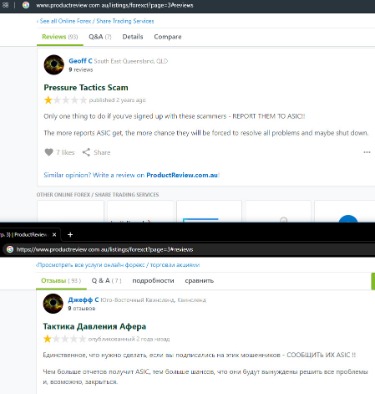Open the сравнить tab in Russian page
Screen dimensions: 375x394
click(x=199, y=281)
